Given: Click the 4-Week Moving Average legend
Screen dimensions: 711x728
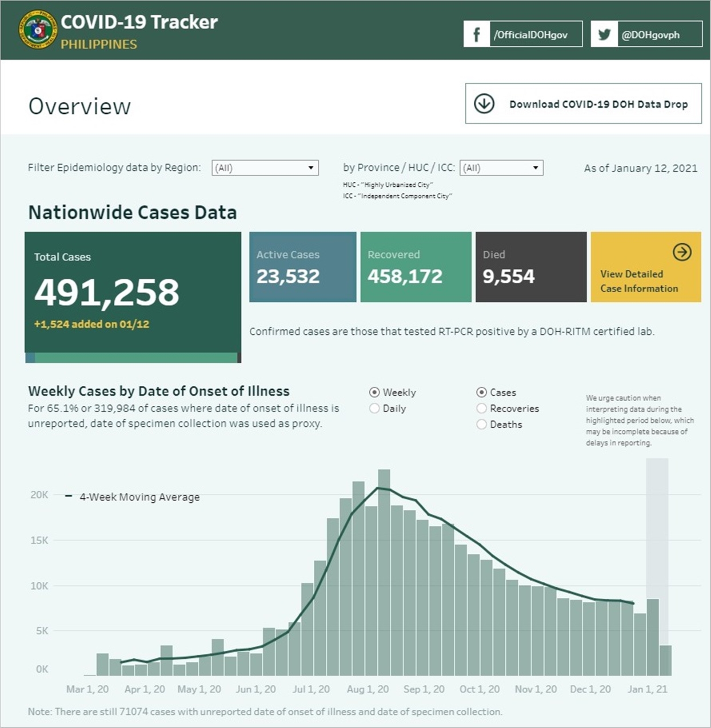Looking at the screenshot, I should [x=133, y=497].
